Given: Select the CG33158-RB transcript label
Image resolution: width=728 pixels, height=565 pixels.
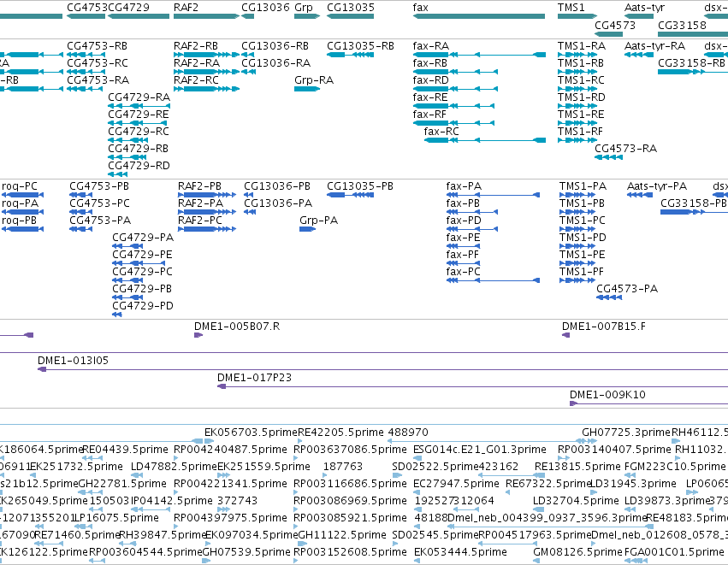Looking at the screenshot, I should (x=691, y=63).
